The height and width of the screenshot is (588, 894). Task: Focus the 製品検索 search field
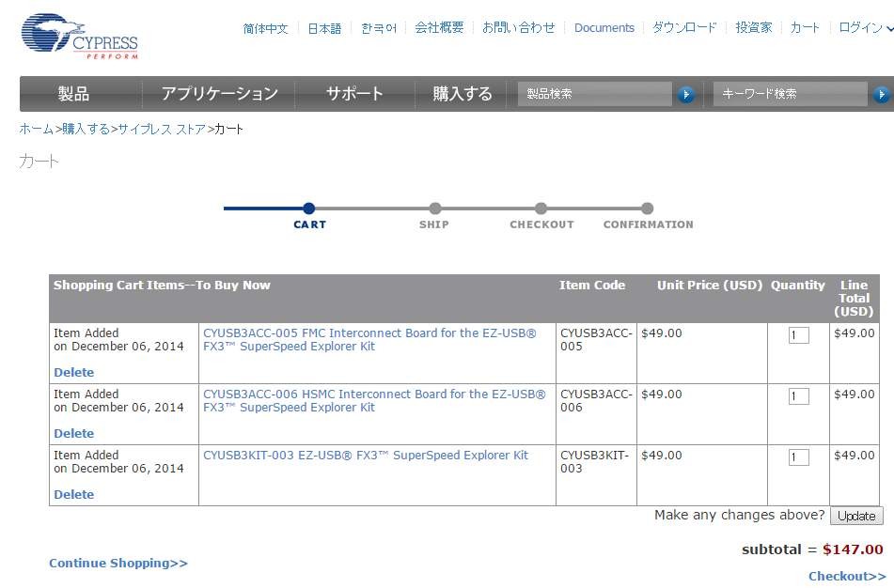click(x=595, y=94)
